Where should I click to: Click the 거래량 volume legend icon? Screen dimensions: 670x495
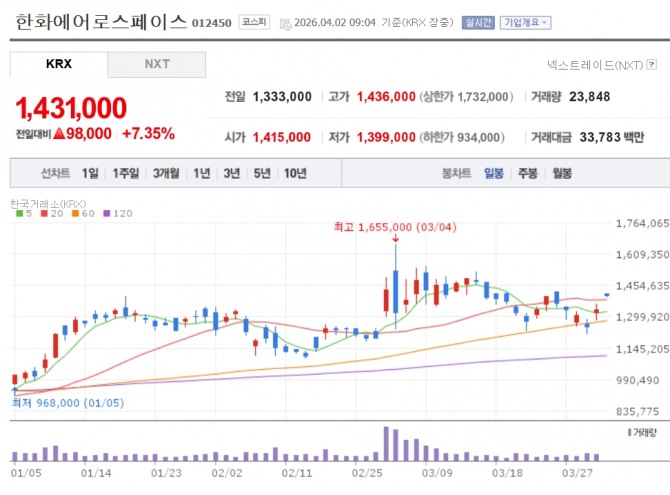pos(629,433)
